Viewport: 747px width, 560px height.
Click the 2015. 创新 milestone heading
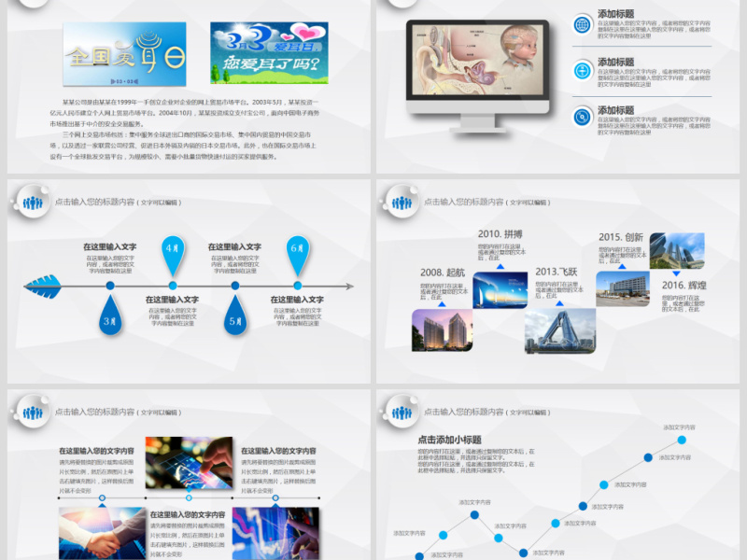pos(621,237)
